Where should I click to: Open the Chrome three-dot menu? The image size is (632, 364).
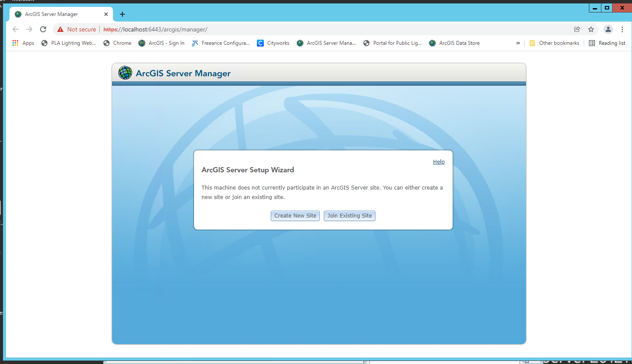622,29
